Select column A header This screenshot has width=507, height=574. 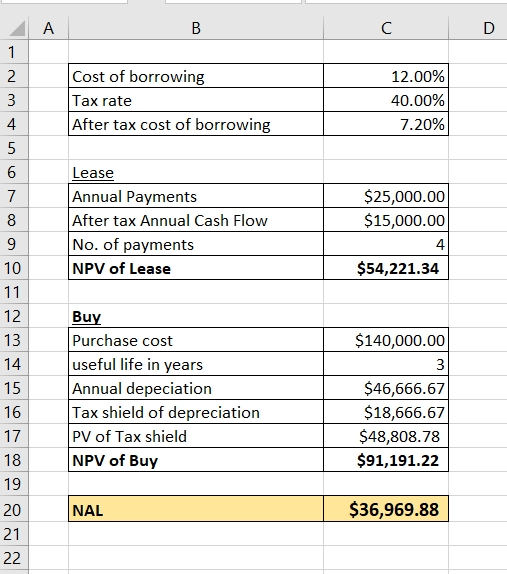click(49, 28)
